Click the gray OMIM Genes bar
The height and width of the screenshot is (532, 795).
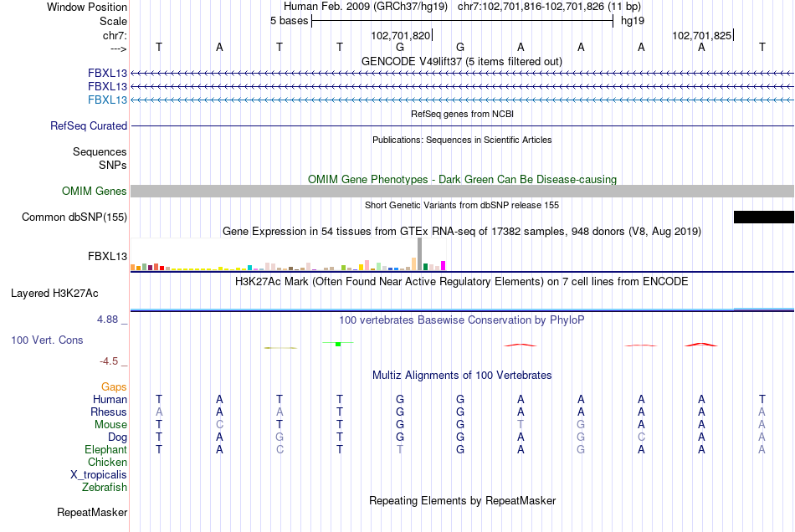coord(462,191)
